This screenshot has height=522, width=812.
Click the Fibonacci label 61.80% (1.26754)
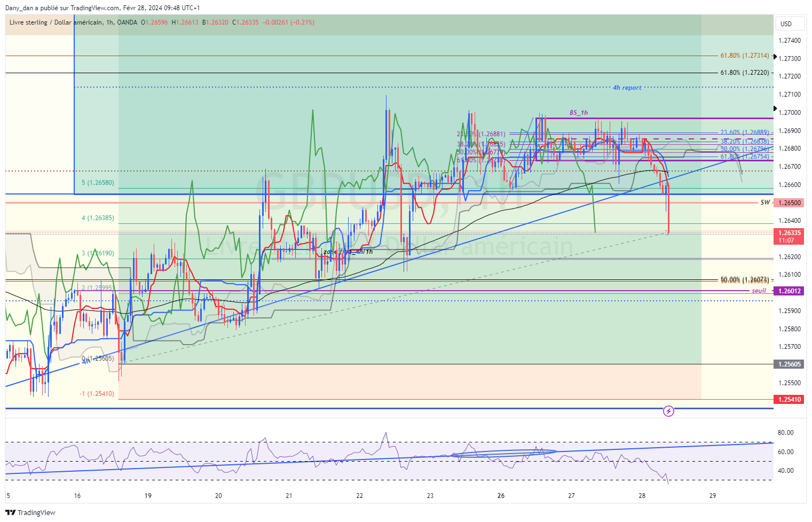point(745,157)
